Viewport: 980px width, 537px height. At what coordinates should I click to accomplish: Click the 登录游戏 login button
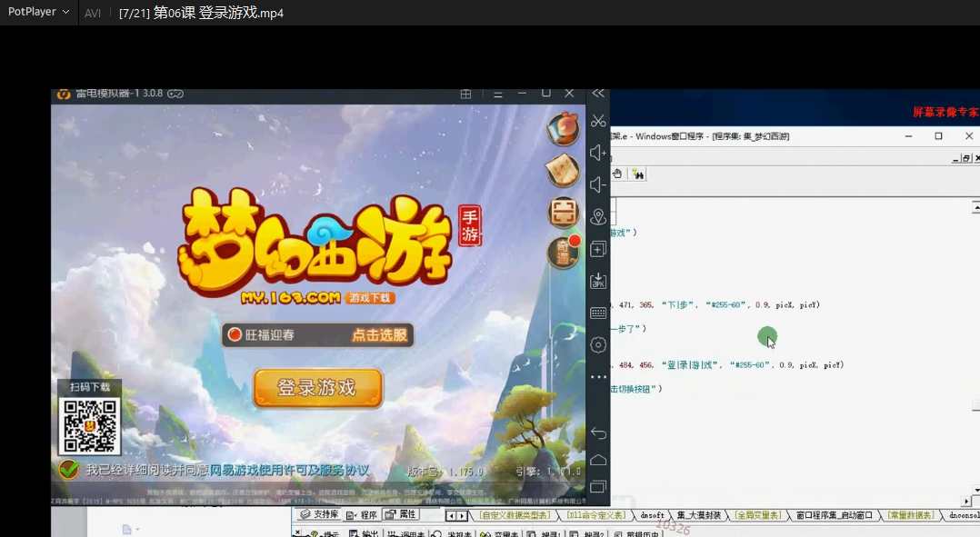[x=317, y=388]
